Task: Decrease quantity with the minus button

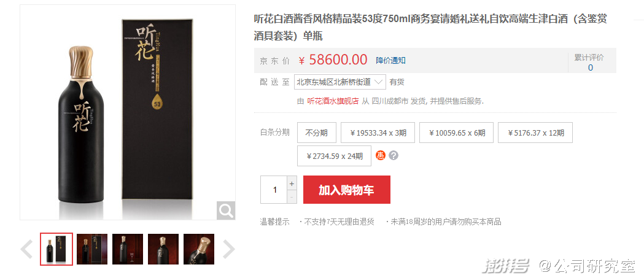Action: pos(292,197)
